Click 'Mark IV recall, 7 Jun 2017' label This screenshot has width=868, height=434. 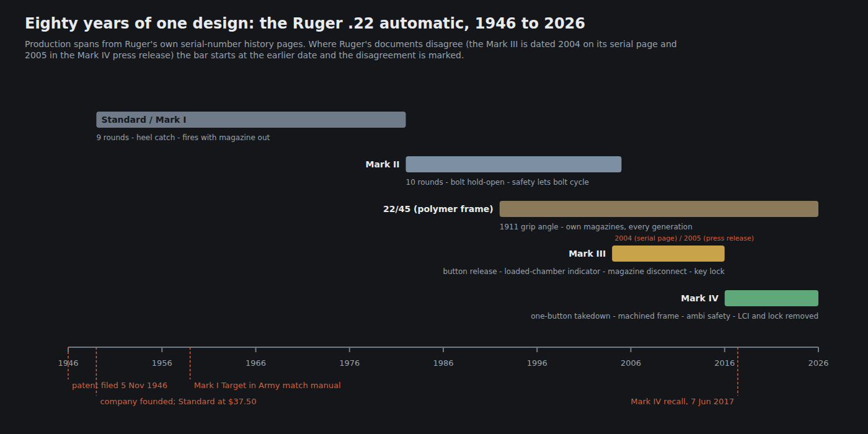(x=682, y=402)
